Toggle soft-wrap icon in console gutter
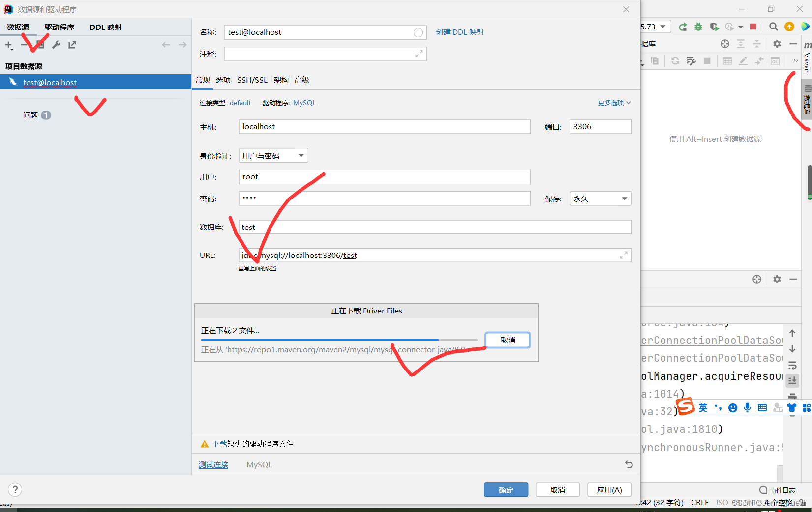Image resolution: width=812 pixels, height=512 pixels. pyautogui.click(x=792, y=365)
